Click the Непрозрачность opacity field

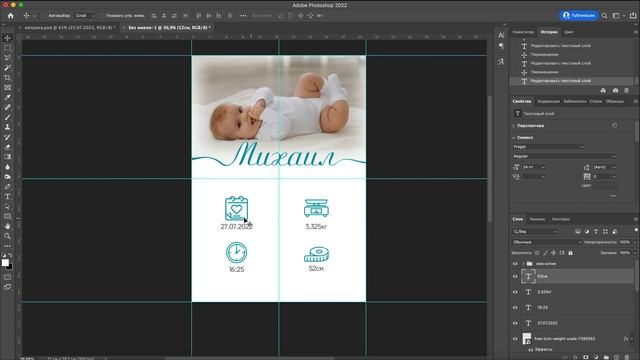tap(624, 242)
